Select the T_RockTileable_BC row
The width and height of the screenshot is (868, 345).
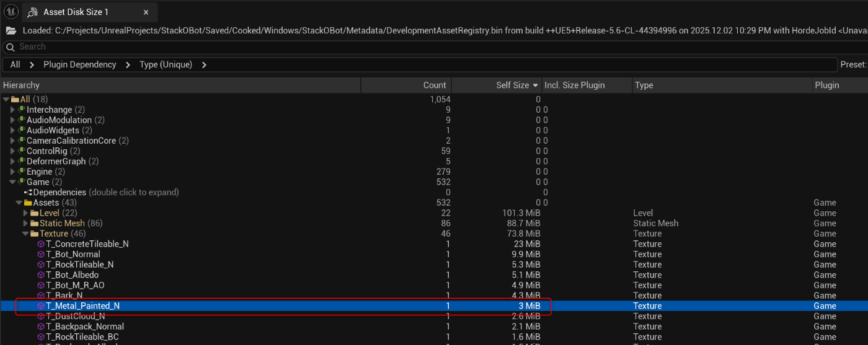(x=434, y=337)
